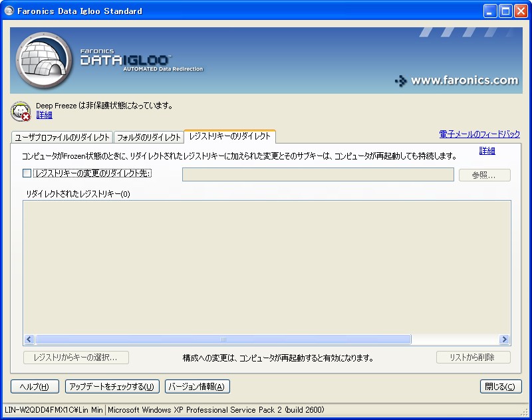Enable レジストリキーの変更のリダイレクト先 checkbox
532x420 pixels.
[x=27, y=173]
